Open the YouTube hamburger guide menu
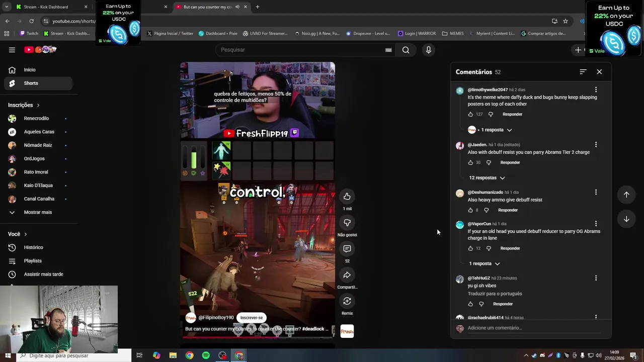The height and width of the screenshot is (362, 644). pos(12,50)
